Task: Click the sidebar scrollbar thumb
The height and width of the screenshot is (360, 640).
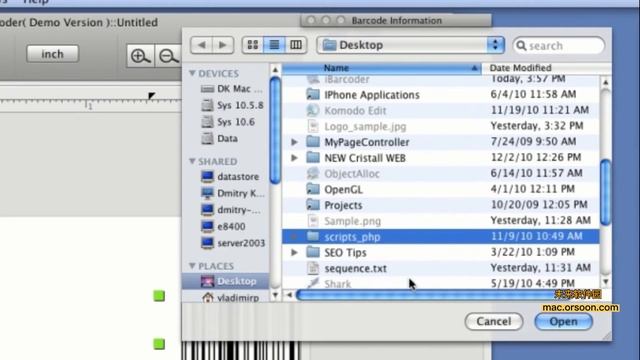Action: pyautogui.click(x=276, y=131)
